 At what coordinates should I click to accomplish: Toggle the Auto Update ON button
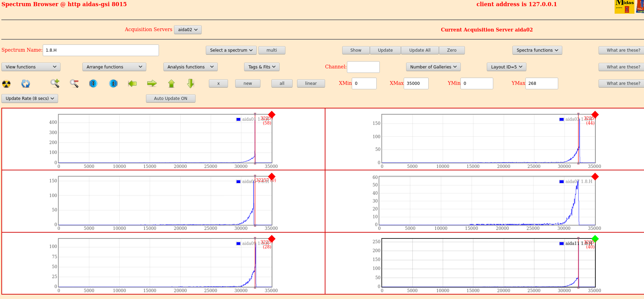(171, 99)
